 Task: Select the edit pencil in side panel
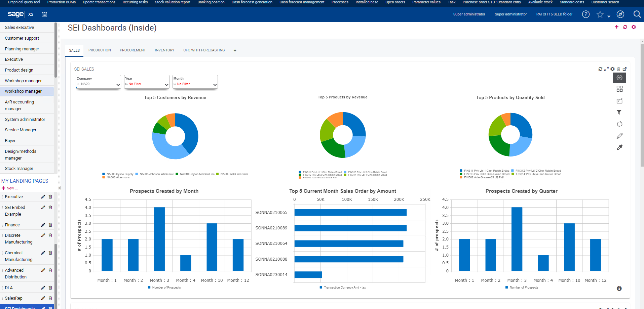(619, 136)
